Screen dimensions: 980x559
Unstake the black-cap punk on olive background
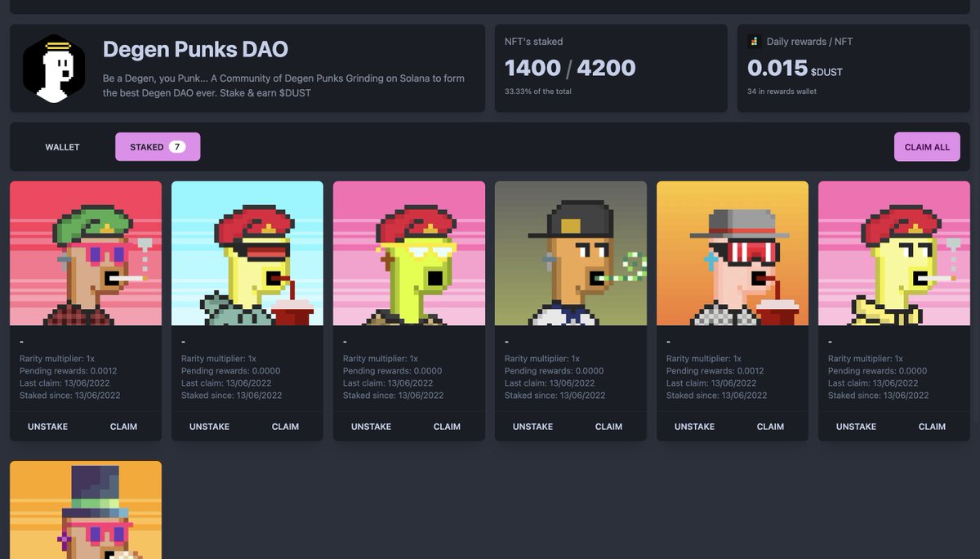point(532,427)
